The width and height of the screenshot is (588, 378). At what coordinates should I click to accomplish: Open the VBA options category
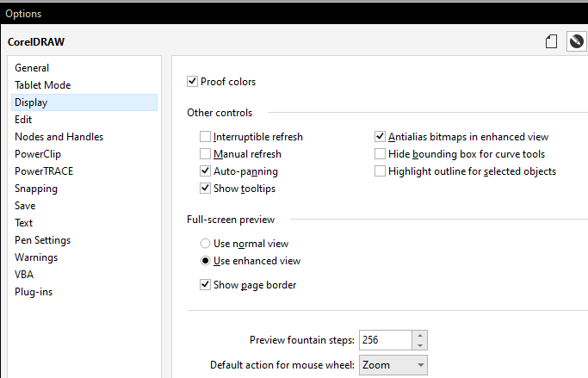point(84,275)
